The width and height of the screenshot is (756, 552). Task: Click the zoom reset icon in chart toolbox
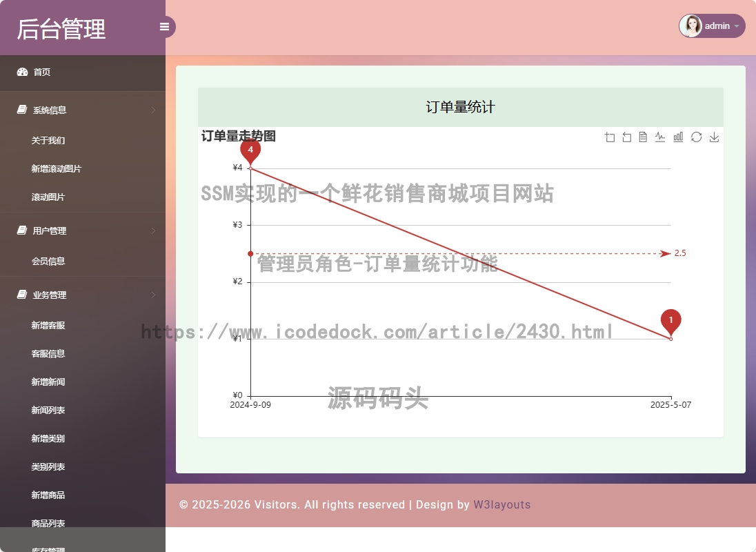tap(626, 137)
